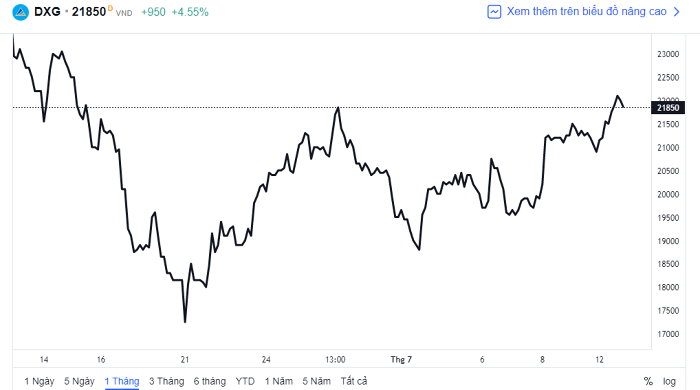
Task: Toggle log scale mode
Action: click(x=669, y=381)
